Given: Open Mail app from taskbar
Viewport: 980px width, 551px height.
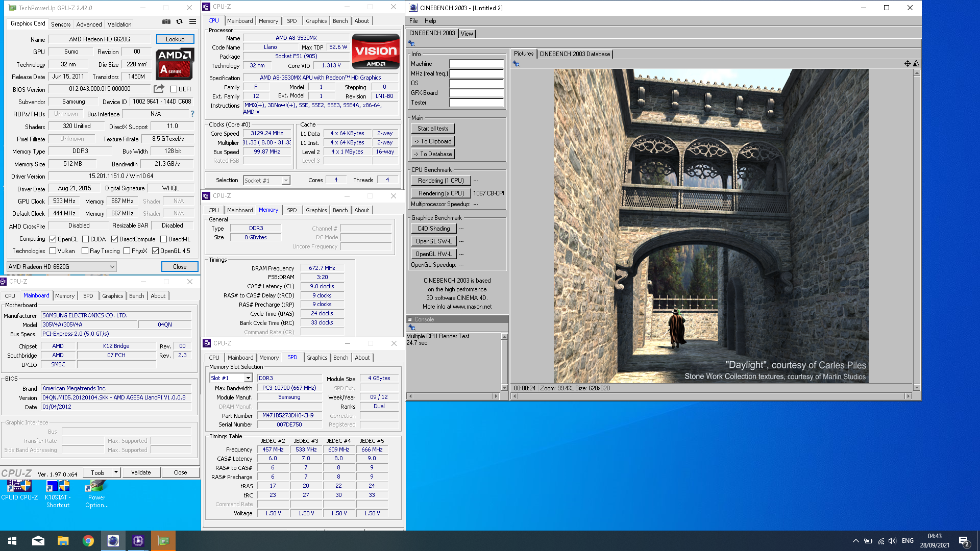Looking at the screenshot, I should [38, 541].
